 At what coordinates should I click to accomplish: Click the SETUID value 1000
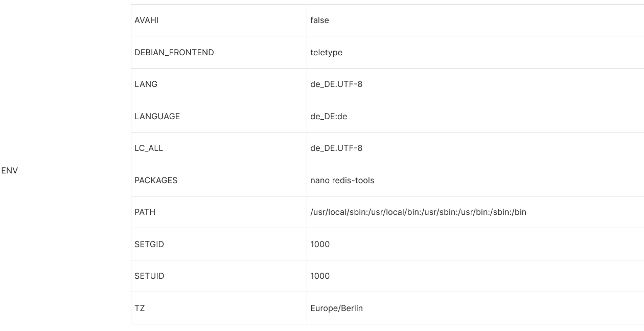click(320, 276)
